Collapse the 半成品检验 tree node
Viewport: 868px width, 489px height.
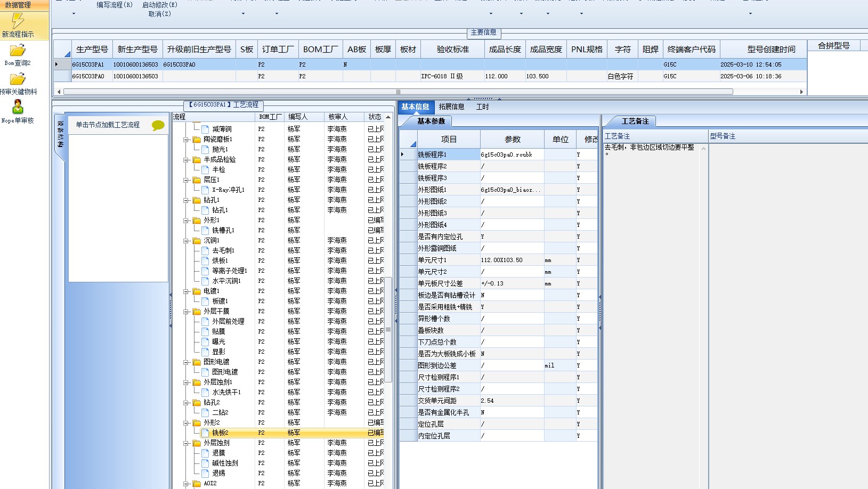[x=186, y=160]
